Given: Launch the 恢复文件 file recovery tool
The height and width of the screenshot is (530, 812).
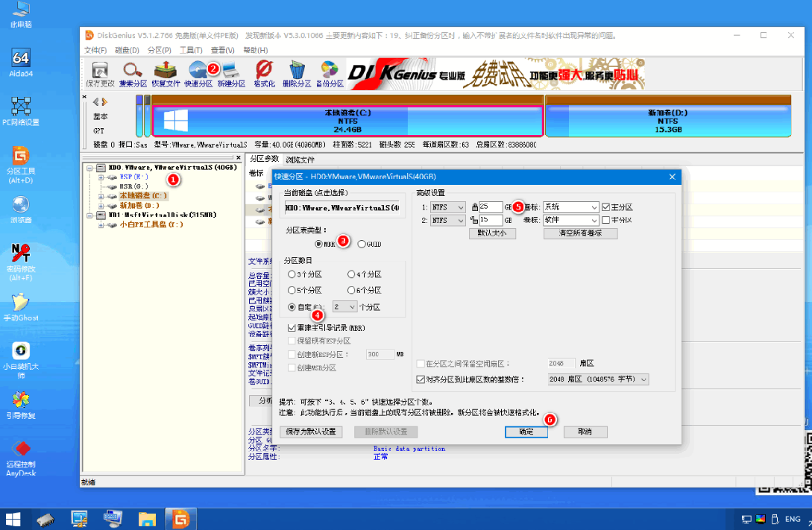Looking at the screenshot, I should [166, 73].
